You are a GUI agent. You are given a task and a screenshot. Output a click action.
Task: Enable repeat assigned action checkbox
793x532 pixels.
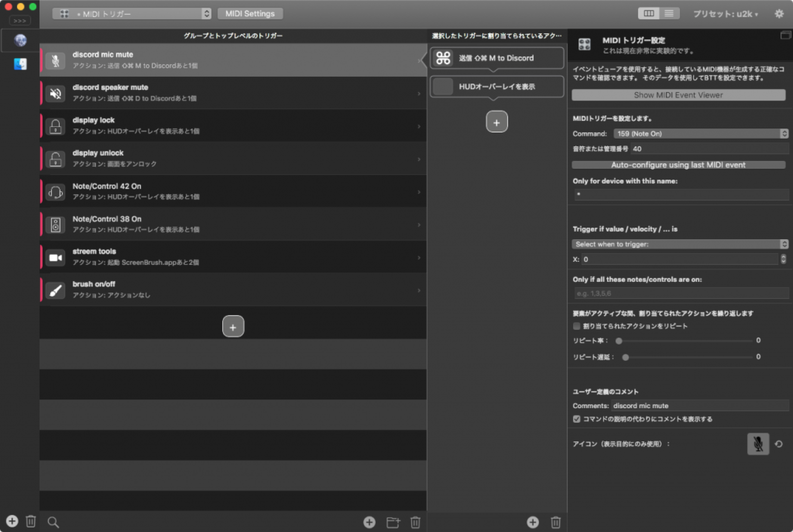[x=576, y=326]
